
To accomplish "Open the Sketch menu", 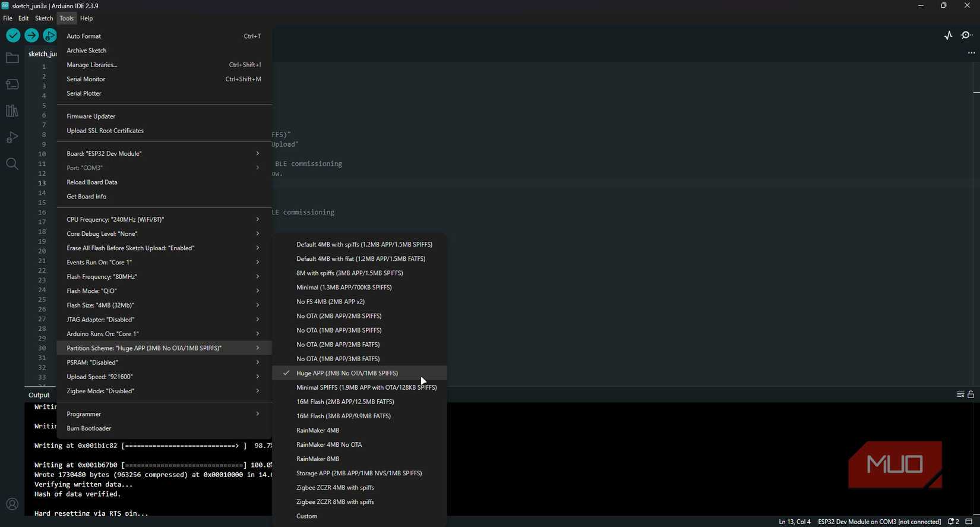I will 44,18.
